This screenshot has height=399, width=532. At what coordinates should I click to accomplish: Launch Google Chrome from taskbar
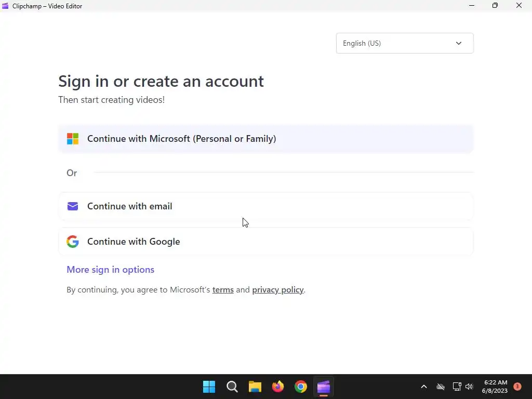coord(301,387)
